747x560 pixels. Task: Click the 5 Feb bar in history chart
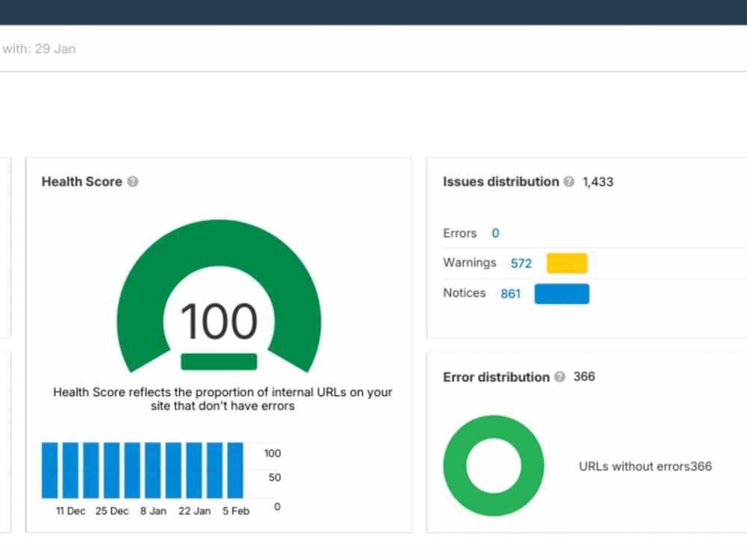coord(235,470)
